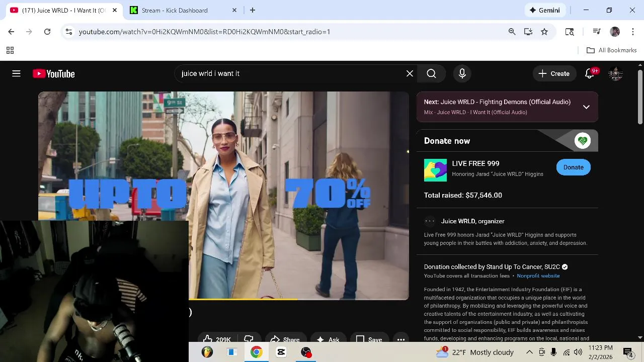Open the Ask AI button
Viewport: 644px width, 362px height.
328,340
